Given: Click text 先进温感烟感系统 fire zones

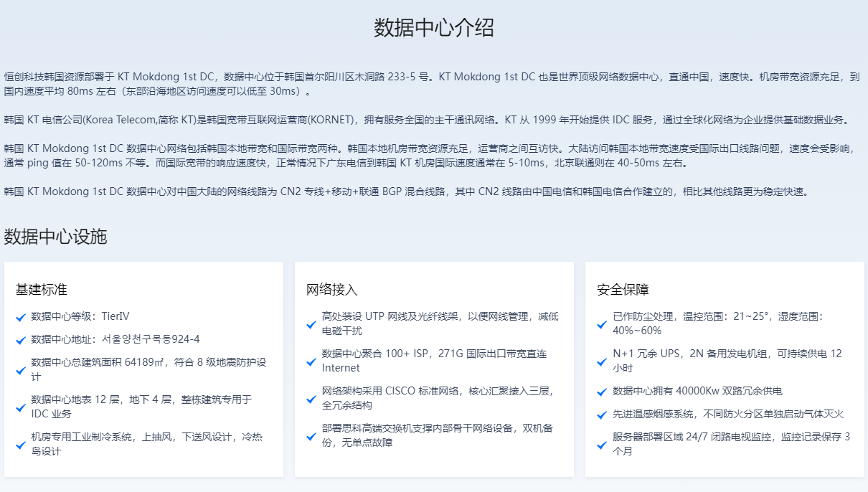Looking at the screenshot, I should 728,414.
